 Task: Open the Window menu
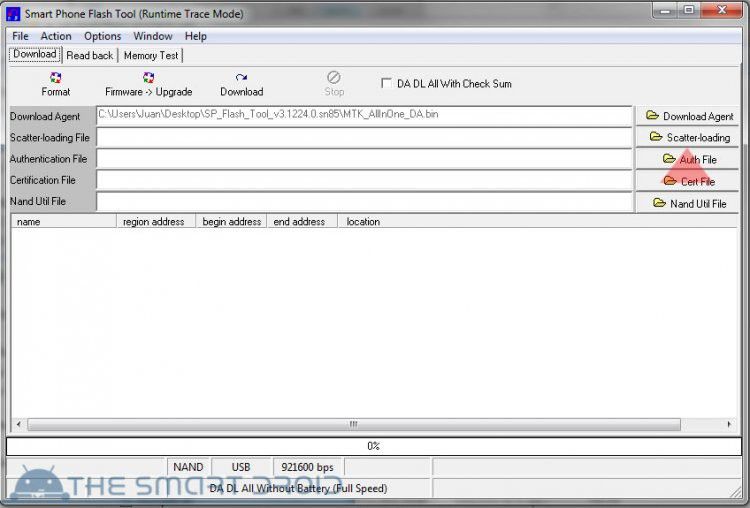click(x=153, y=36)
